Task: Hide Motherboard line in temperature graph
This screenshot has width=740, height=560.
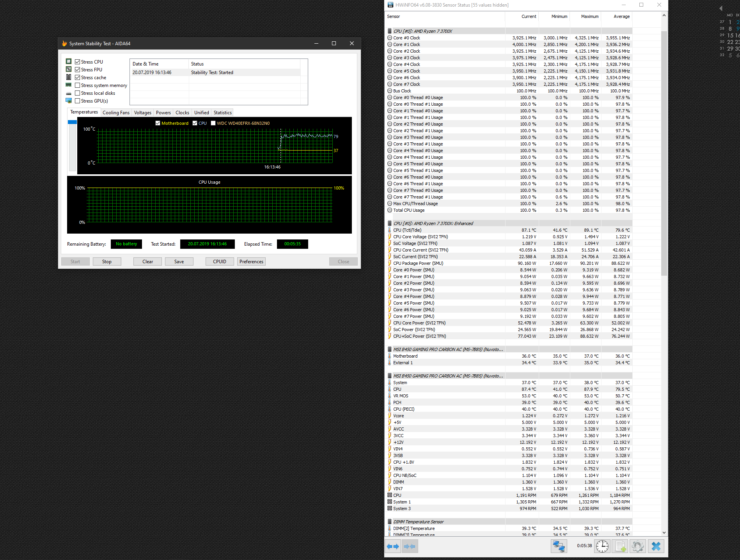Action: 158,123
